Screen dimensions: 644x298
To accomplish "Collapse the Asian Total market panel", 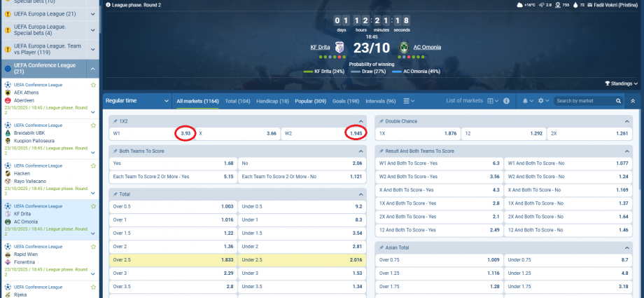I will tap(626, 248).
